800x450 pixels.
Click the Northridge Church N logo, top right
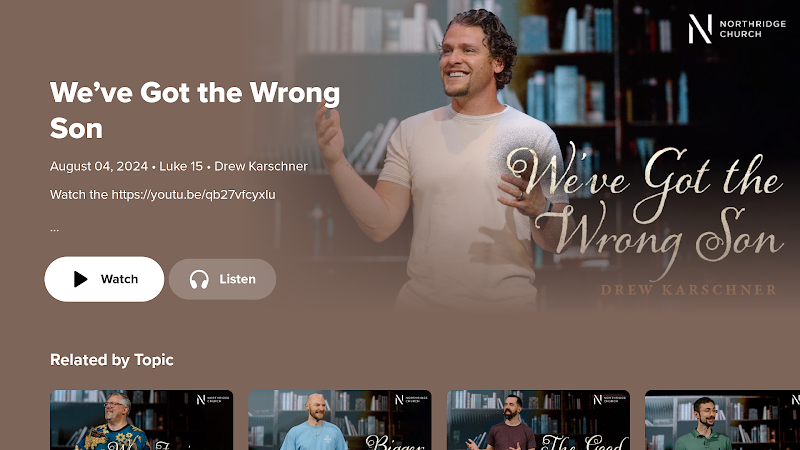[700, 29]
